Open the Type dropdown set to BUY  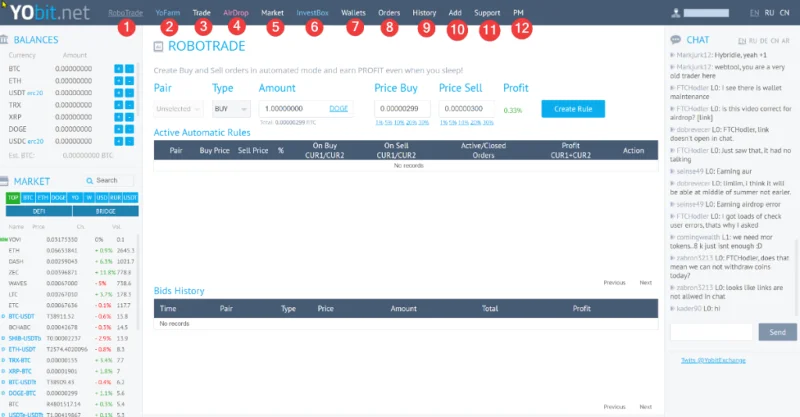pos(231,109)
